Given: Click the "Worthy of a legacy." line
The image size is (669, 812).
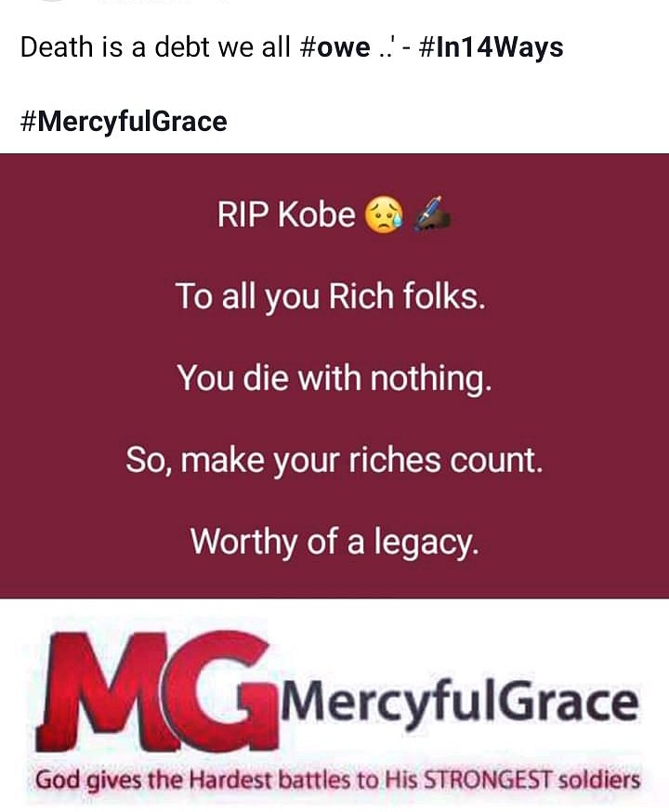Looking at the screenshot, I should coord(334,543).
